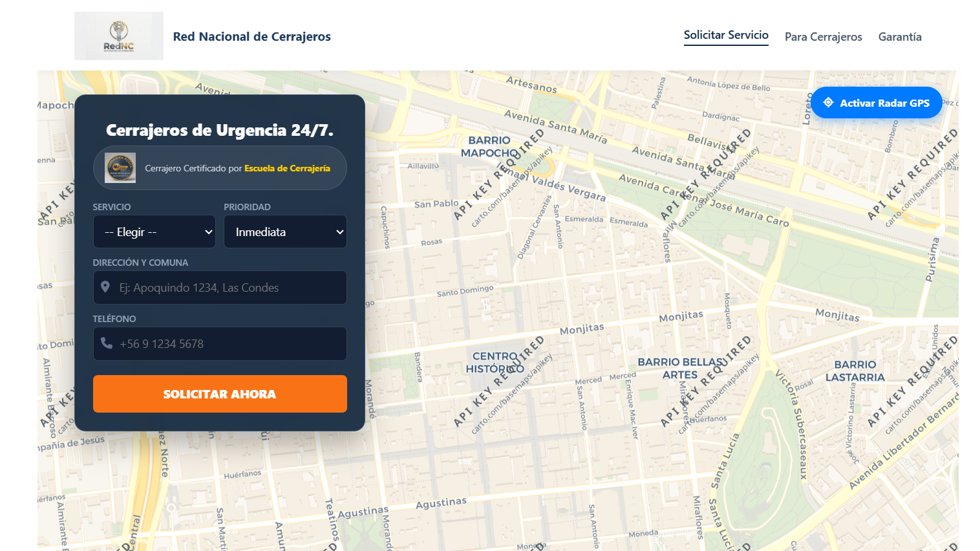Click the Barrio Mapocho map label

tap(489, 147)
